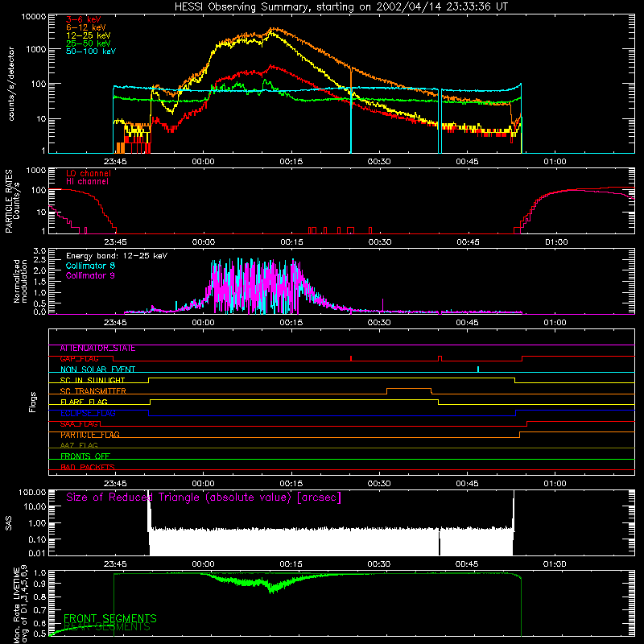This screenshot has width=644, height=644.
Task: Click the Normalized modulation axis label
Action: tap(19, 281)
